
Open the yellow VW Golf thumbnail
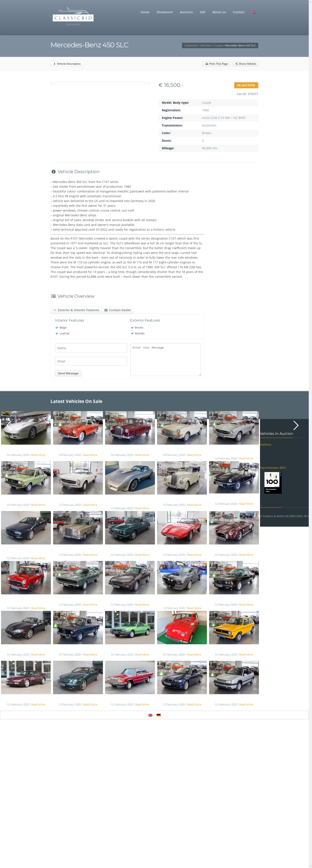[x=234, y=627]
